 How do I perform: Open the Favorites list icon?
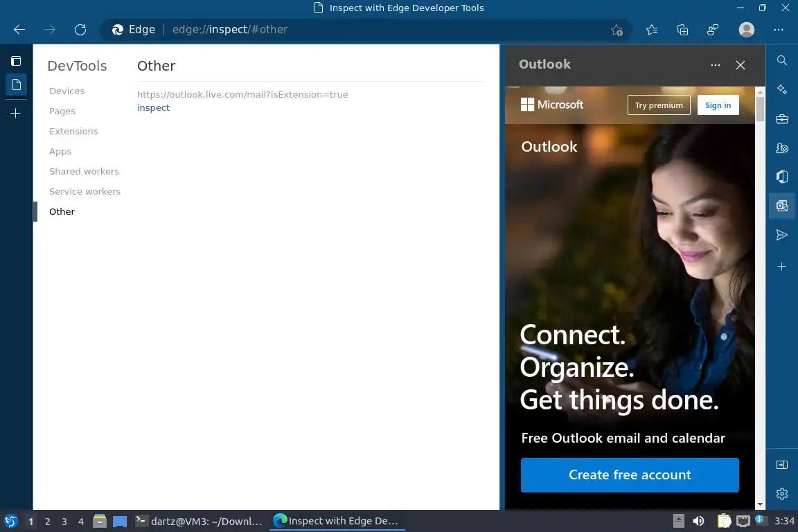coord(652,30)
